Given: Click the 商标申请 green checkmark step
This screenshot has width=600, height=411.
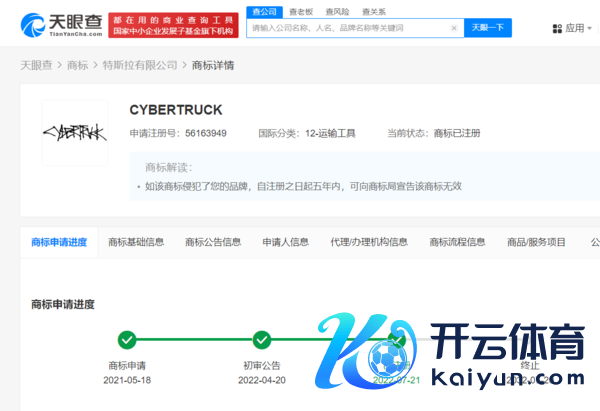Looking at the screenshot, I should click(127, 340).
